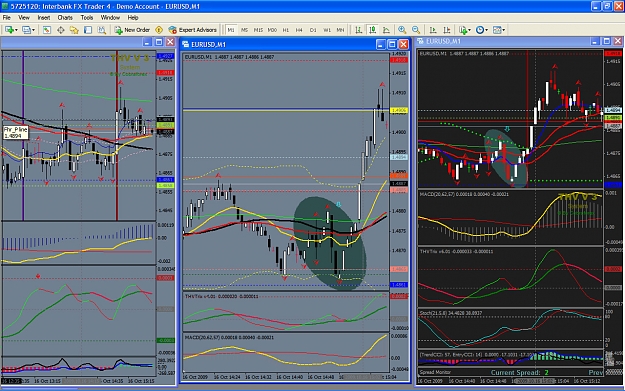
Task: Select the shaded ellipse in middle chart
Action: (x=330, y=243)
